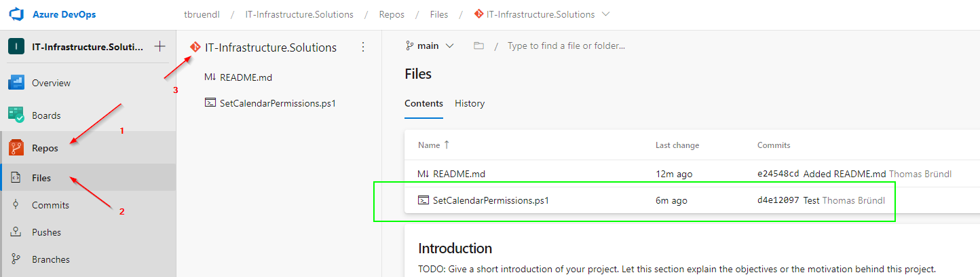The image size is (980, 277).
Task: Open the Boards section icon
Action: tap(16, 115)
